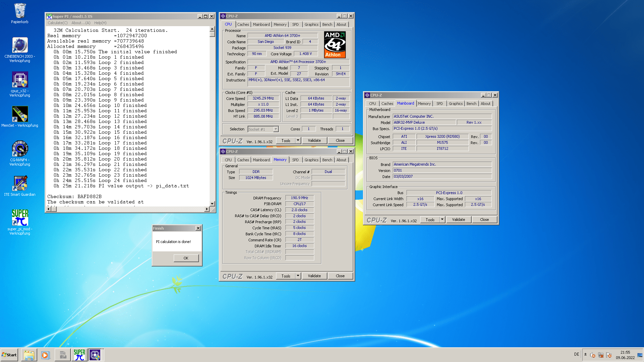The width and height of the screenshot is (644, 362).
Task: Click Validate in CPU tab window
Action: [x=314, y=141]
